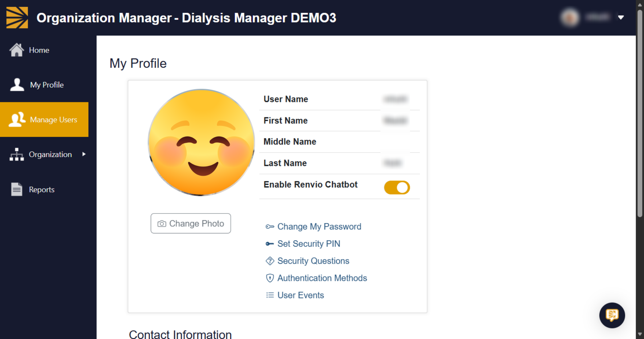Screen dimensions: 644x339
Task: Click the Renvio sunburst logo
Action: (x=17, y=18)
